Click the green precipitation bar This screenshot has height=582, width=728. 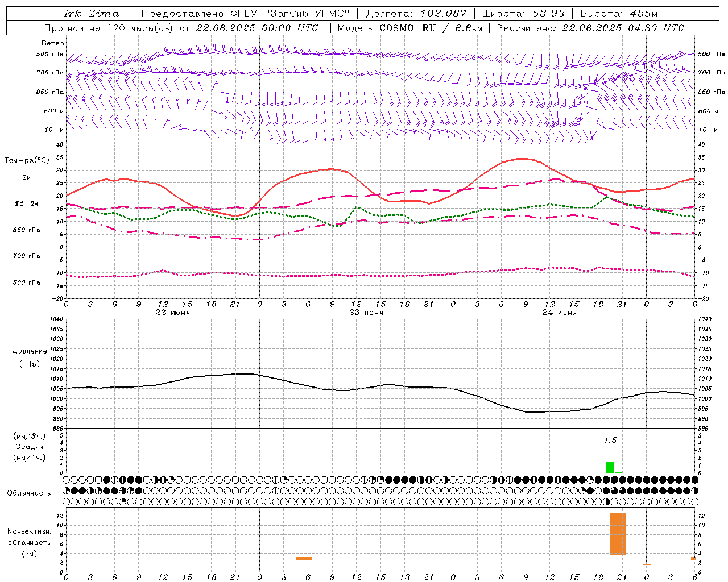click(610, 467)
